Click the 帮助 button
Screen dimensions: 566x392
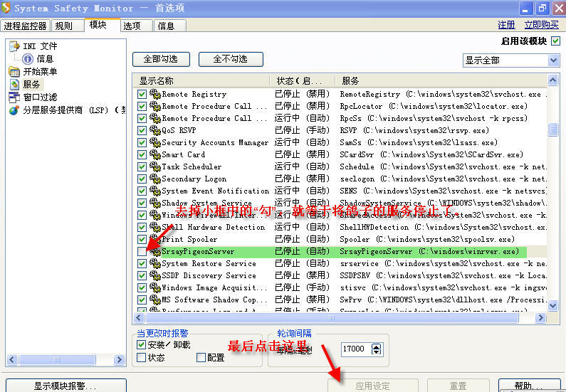[x=529, y=386]
